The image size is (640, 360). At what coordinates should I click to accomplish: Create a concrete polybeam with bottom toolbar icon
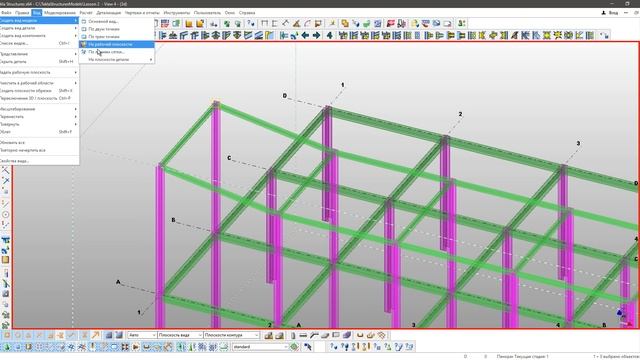pos(314,336)
